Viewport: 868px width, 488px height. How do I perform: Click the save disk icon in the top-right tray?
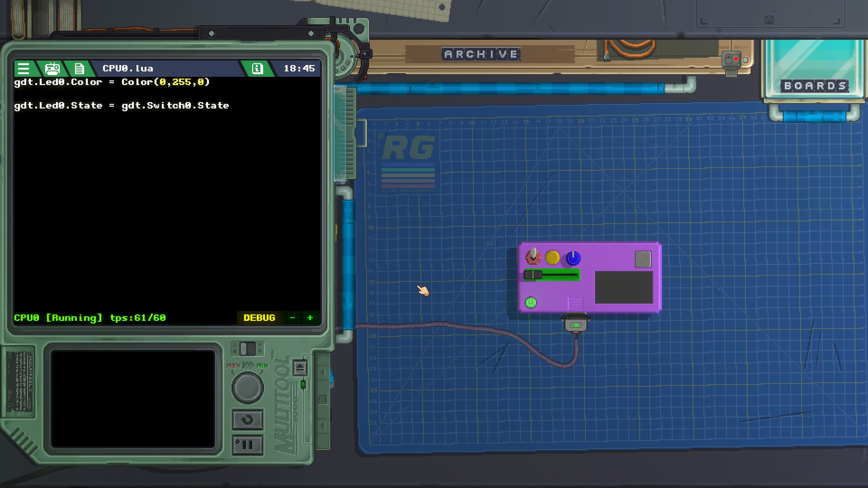coord(769,20)
